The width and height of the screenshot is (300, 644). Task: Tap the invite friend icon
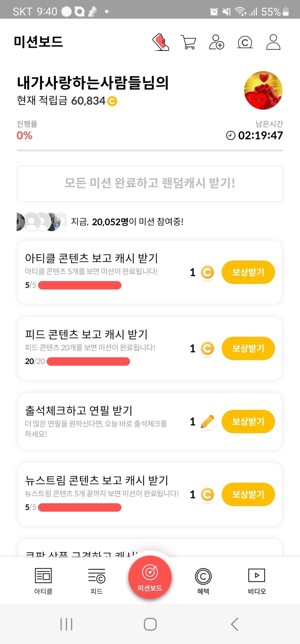[217, 42]
